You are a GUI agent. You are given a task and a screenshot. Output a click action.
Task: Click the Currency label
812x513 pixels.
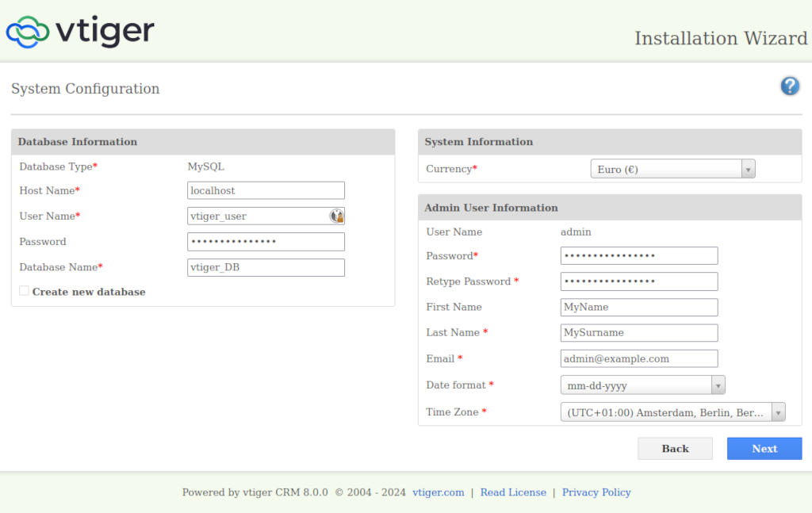point(451,169)
